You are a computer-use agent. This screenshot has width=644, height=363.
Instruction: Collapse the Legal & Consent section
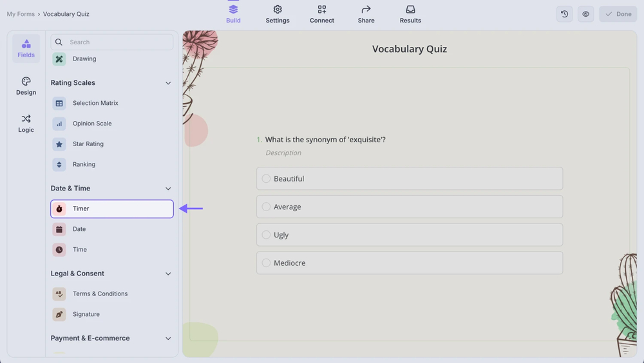[x=168, y=274]
